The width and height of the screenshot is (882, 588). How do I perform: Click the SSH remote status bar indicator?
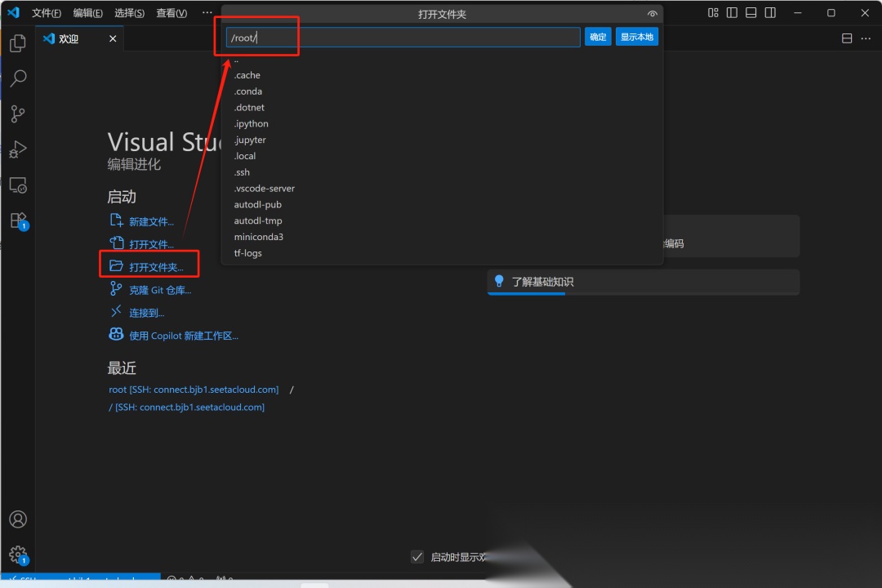[x=80, y=578]
